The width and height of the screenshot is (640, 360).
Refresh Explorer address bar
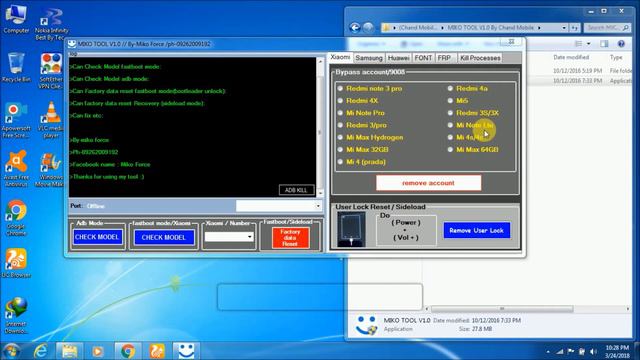coord(575,28)
